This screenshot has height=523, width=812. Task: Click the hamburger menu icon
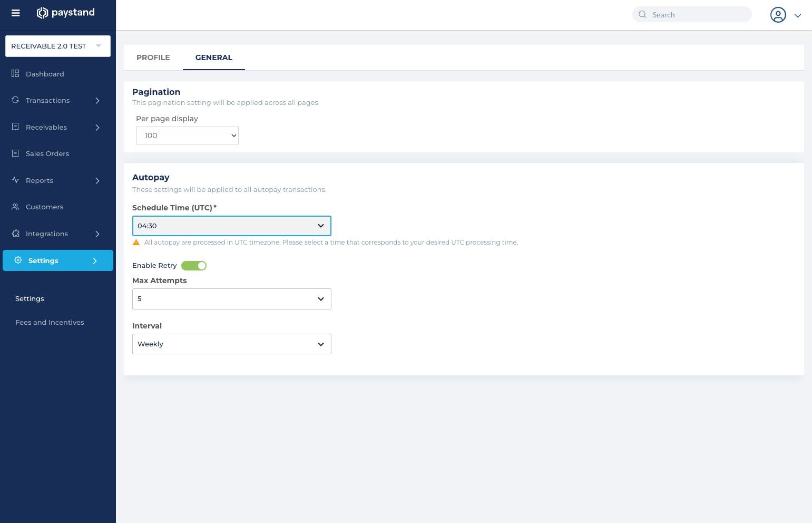(15, 13)
